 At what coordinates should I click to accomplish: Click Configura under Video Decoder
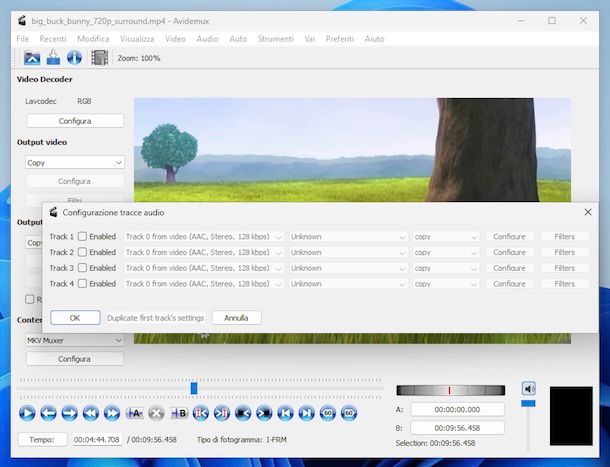click(x=75, y=121)
